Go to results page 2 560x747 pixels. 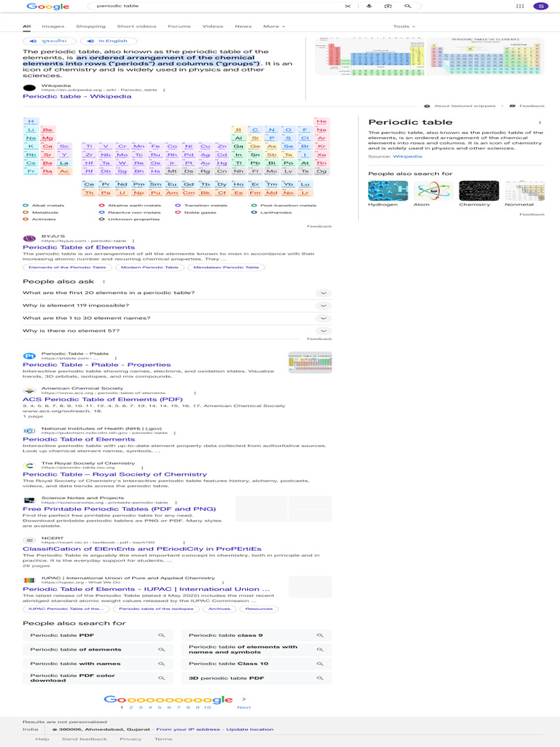coord(131,708)
